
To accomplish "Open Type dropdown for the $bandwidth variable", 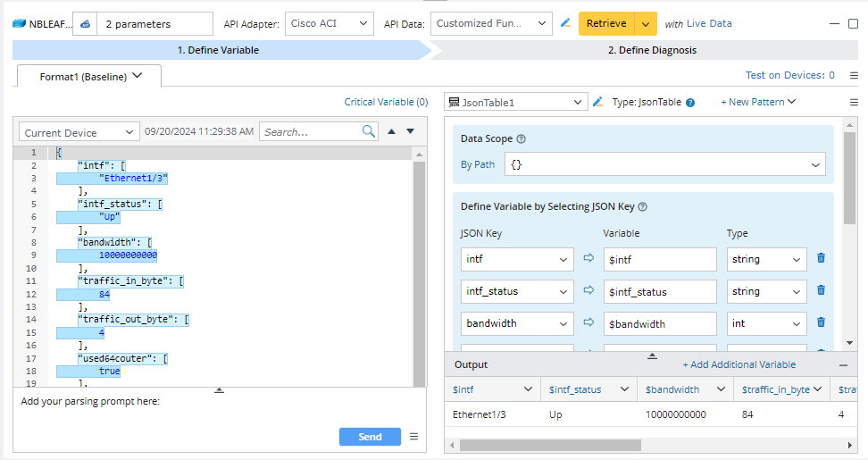I will click(x=766, y=323).
